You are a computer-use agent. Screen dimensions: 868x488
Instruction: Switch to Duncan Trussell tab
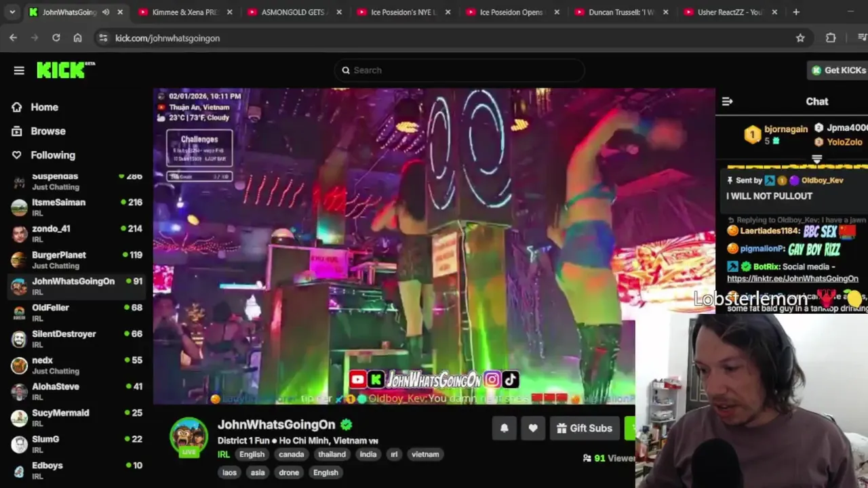pyautogui.click(x=623, y=12)
